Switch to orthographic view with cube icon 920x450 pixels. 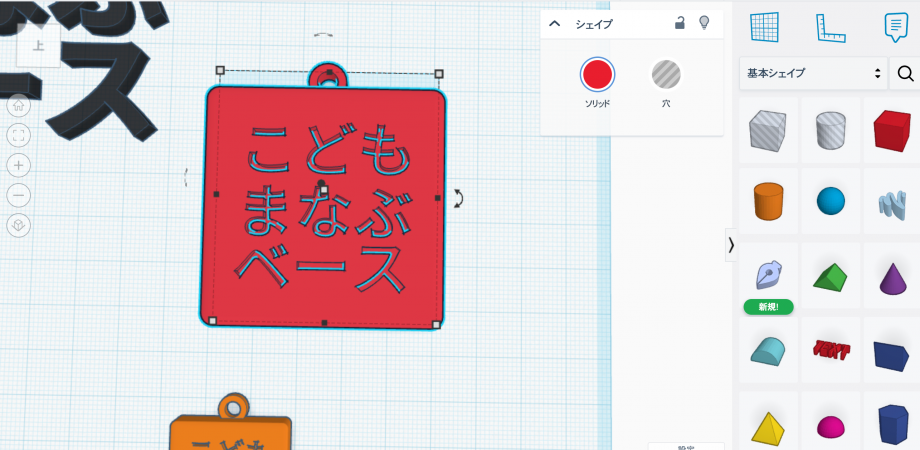[x=18, y=225]
